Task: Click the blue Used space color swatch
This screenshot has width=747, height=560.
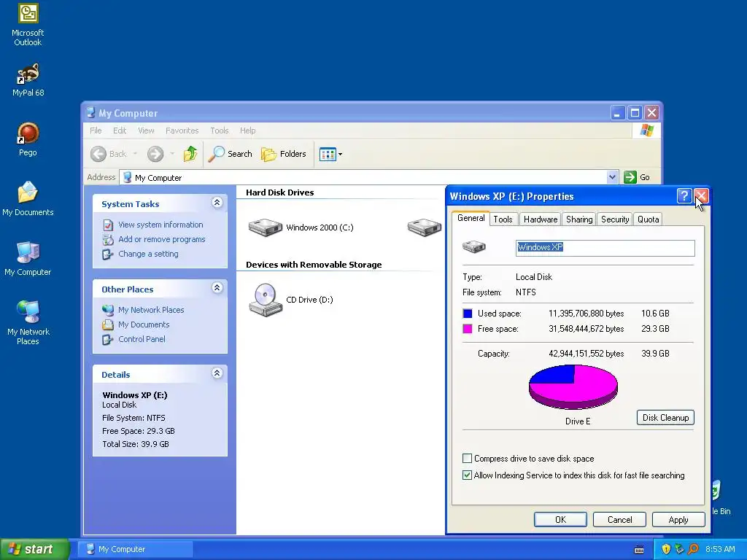Action: pos(468,314)
